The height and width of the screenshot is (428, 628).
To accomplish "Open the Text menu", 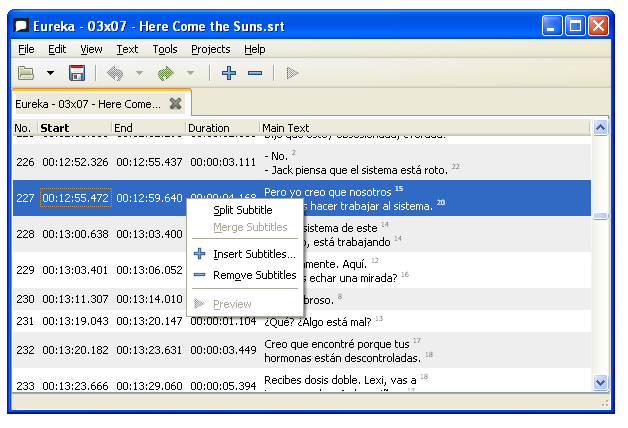I will [127, 49].
